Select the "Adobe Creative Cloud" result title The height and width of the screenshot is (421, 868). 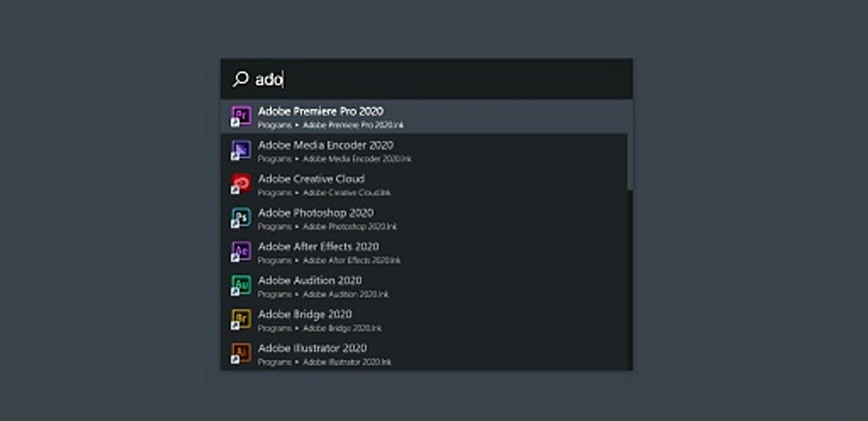pos(311,179)
